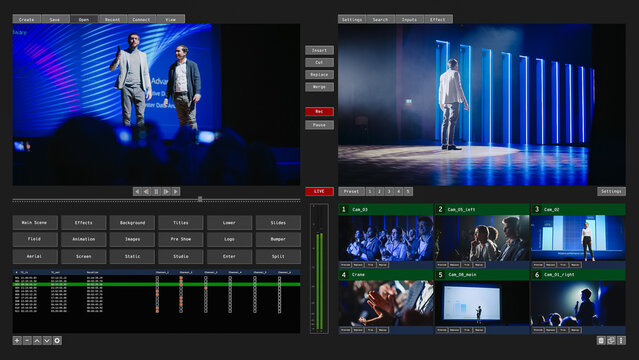This screenshot has width=639, height=360.
Task: Select the Cam_05_left source thumbnail
Action: [x=482, y=239]
